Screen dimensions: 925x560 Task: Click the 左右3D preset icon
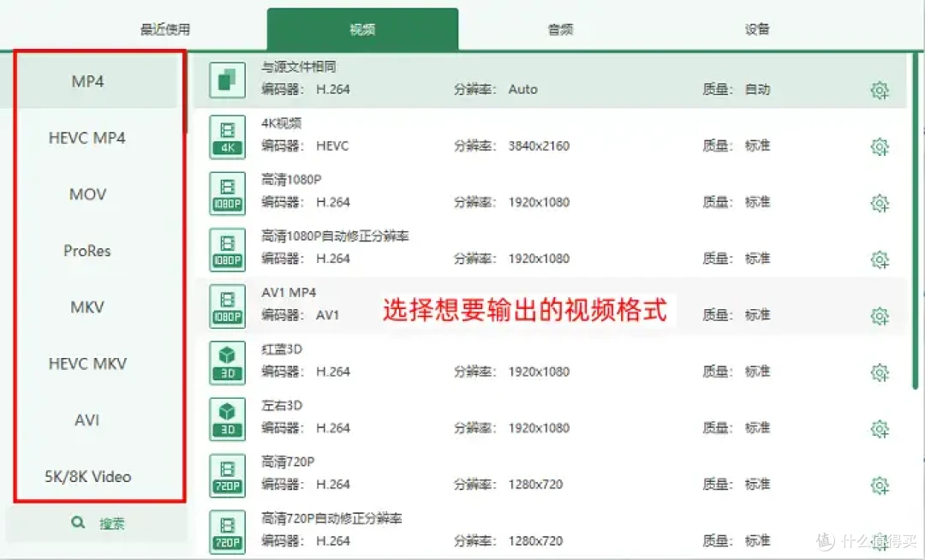click(x=227, y=419)
